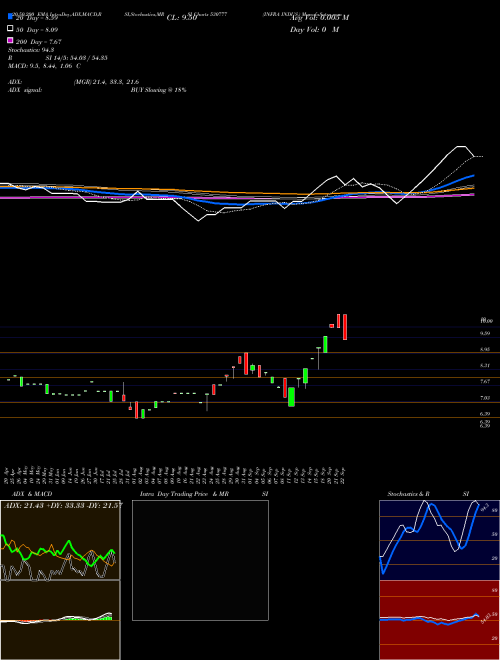
Task: Click the 'Intra Day Trading Price & MR SI' title
Action: (204, 494)
